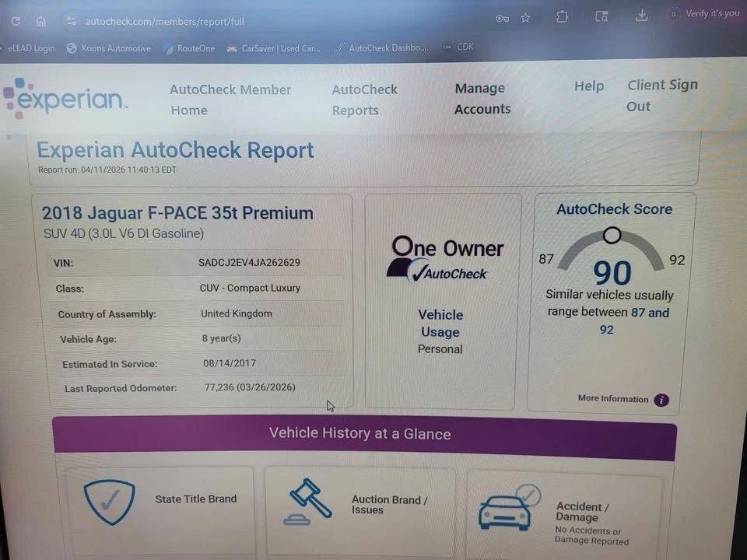The height and width of the screenshot is (560, 747).
Task: Bookmark this page with the star icon
Action: 525,18
